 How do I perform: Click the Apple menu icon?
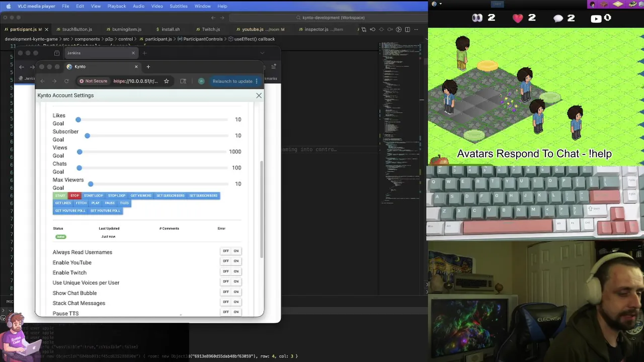[9, 6]
